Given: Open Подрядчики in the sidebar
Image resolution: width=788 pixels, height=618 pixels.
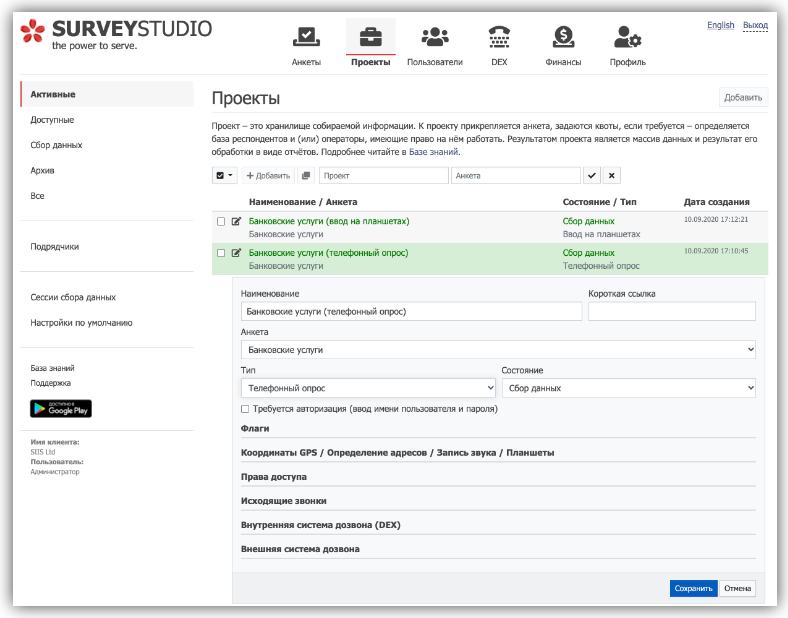Looking at the screenshot, I should point(54,247).
